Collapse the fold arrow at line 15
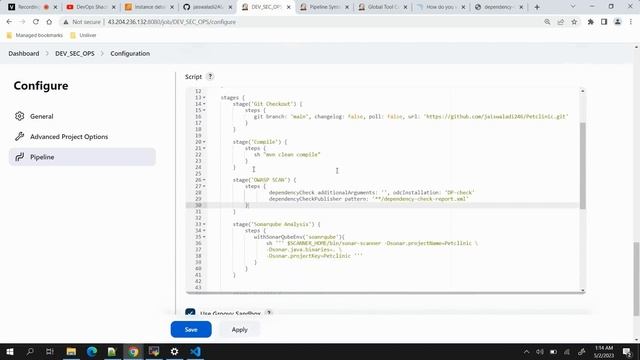Image resolution: width=640 pixels, height=360 pixels. coord(204,110)
